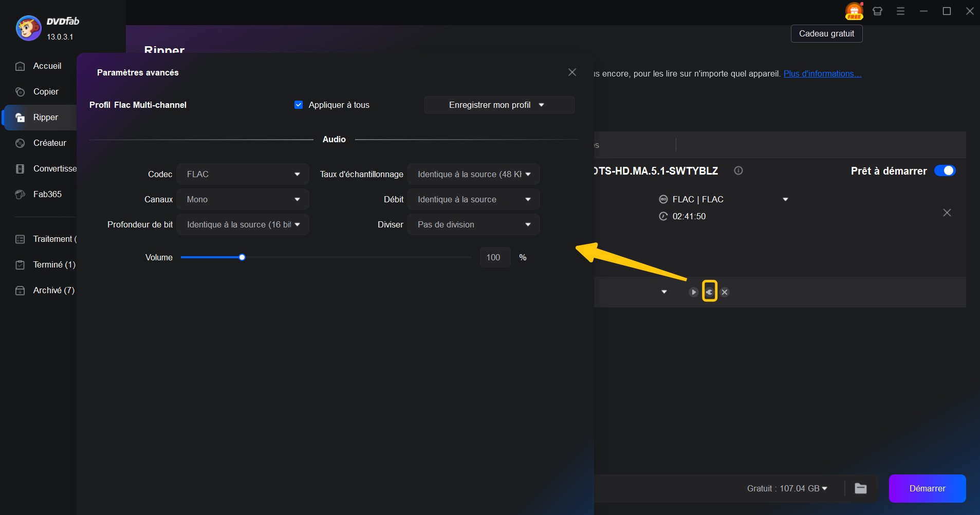Click the DVDFab monkey logo

[28, 28]
